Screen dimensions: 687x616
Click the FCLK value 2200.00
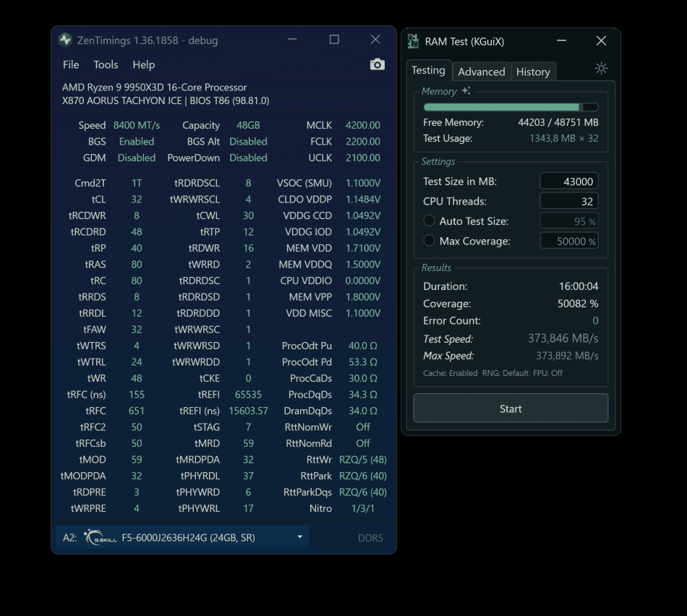point(363,142)
